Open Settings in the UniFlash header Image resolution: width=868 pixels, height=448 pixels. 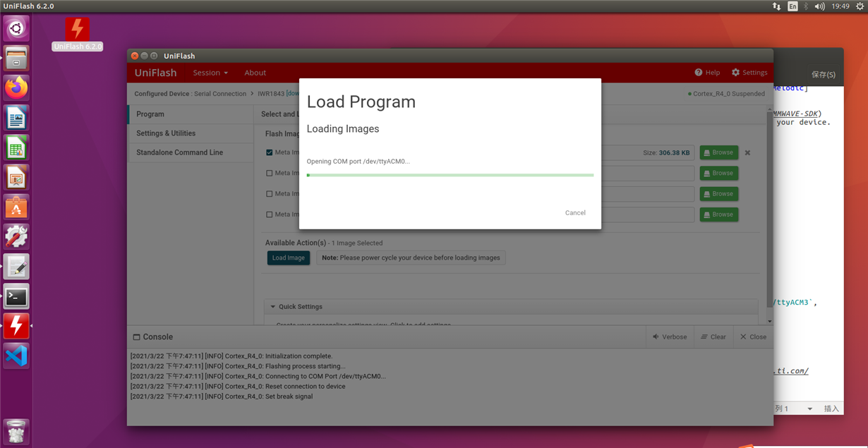pyautogui.click(x=749, y=73)
